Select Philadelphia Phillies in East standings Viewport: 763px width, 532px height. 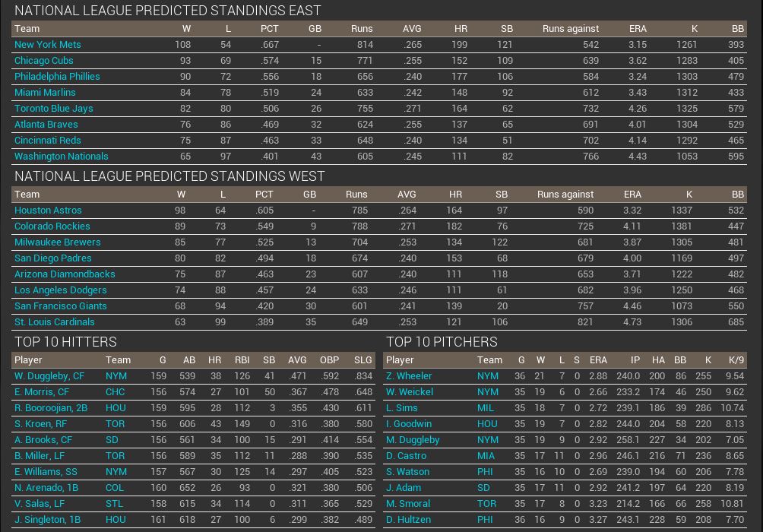[57, 77]
